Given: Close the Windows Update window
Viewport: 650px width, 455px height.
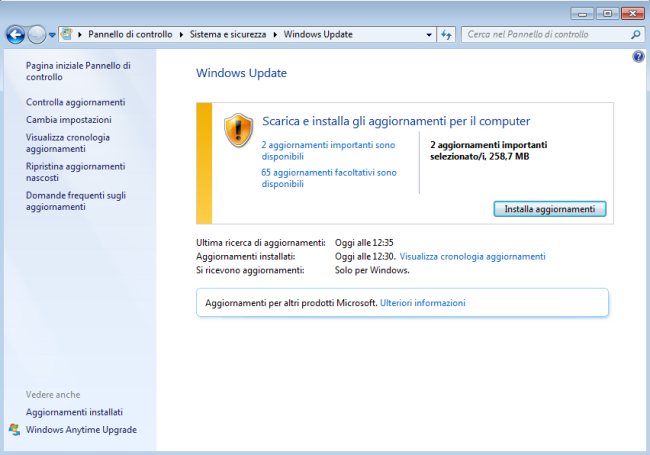Looking at the screenshot, I should pyautogui.click(x=633, y=14).
